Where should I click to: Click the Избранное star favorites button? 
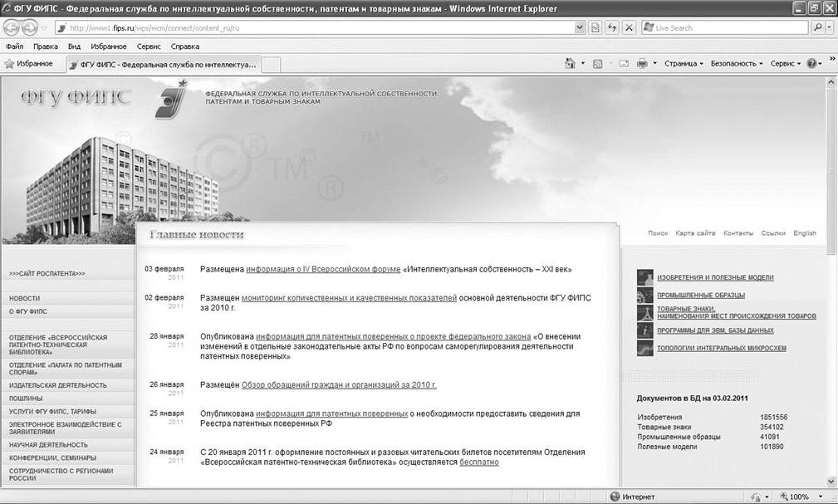point(29,64)
